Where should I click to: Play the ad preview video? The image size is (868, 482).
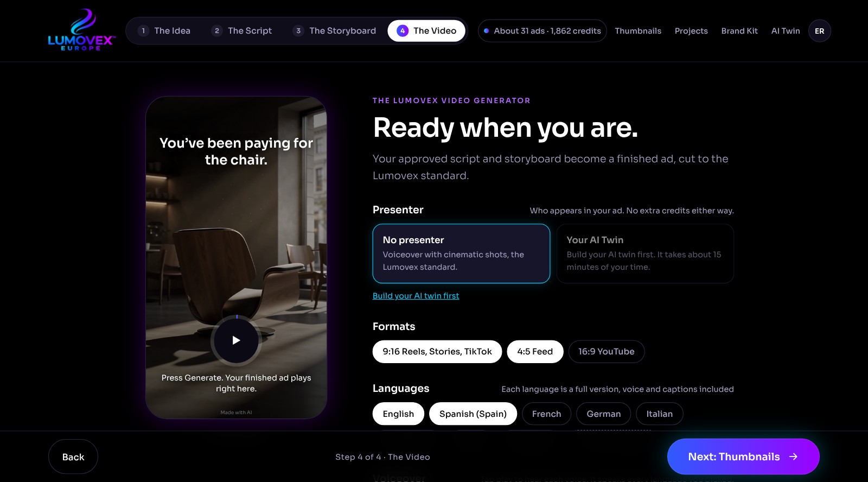click(236, 340)
